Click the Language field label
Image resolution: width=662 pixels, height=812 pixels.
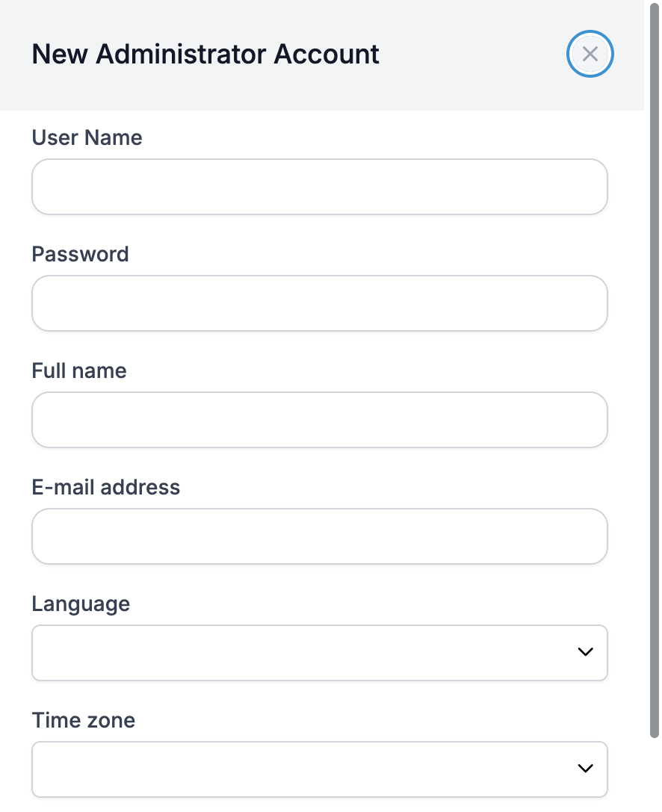click(x=81, y=604)
